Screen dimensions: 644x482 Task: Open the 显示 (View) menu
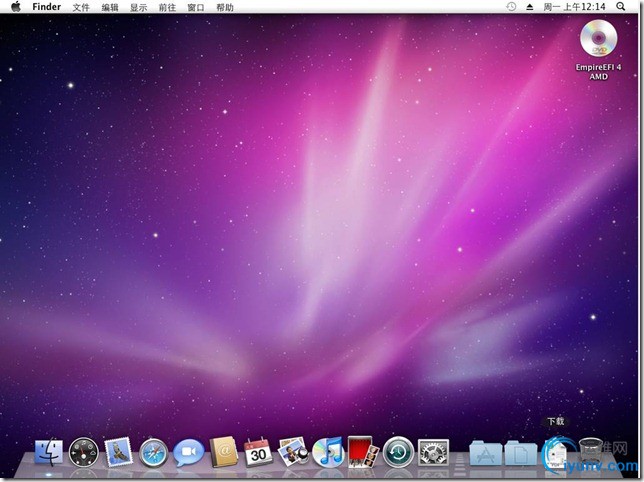coord(138,7)
